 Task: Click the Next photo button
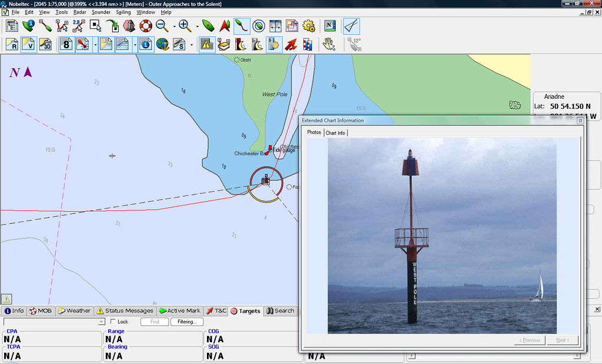tap(563, 340)
